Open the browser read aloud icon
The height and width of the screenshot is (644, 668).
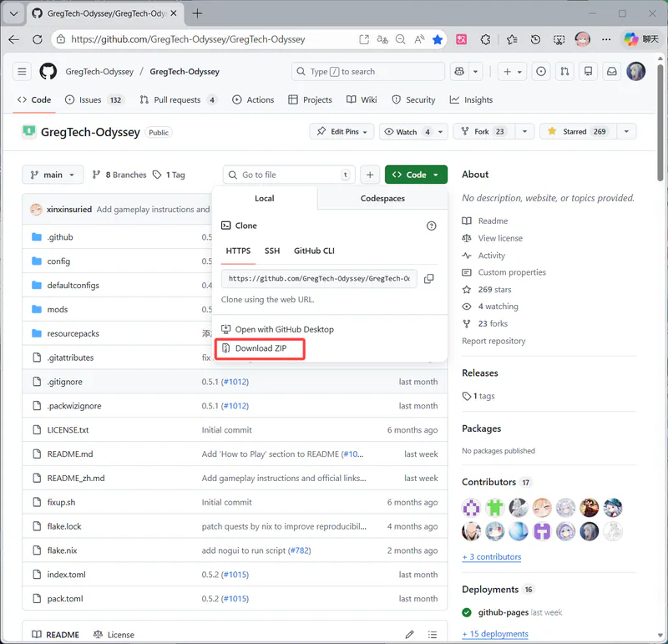coord(419,39)
